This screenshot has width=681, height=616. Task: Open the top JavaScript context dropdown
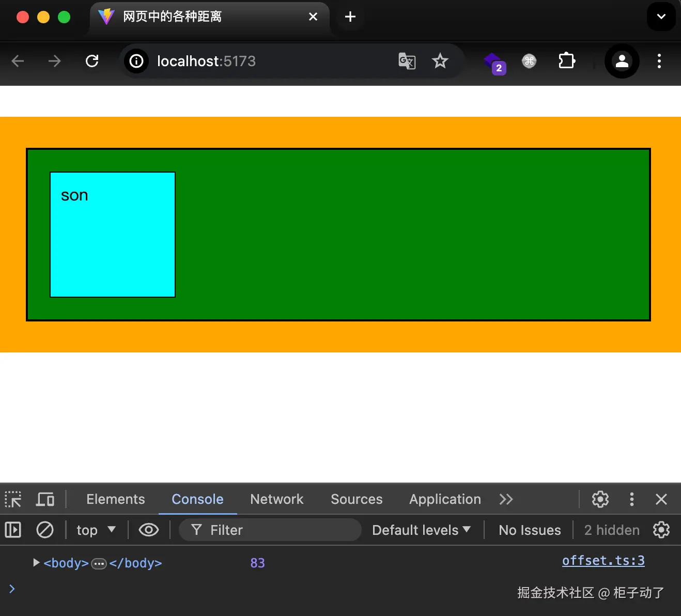[x=96, y=530]
